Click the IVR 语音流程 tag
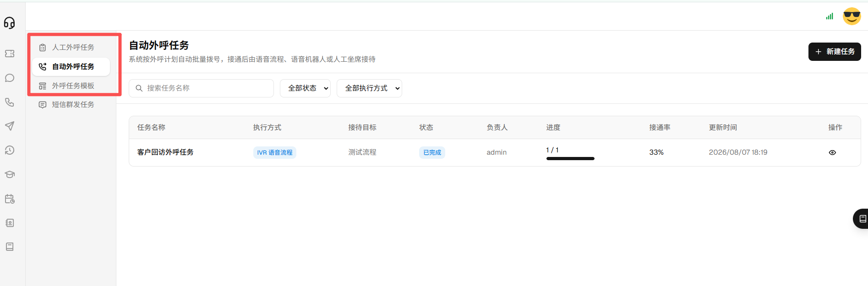Image resolution: width=868 pixels, height=286 pixels. pos(275,152)
